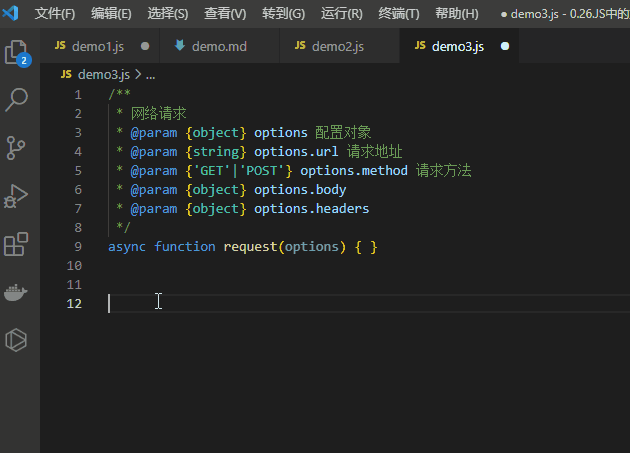Open the Docker view icon
This screenshot has width=630, height=453.
point(16,292)
